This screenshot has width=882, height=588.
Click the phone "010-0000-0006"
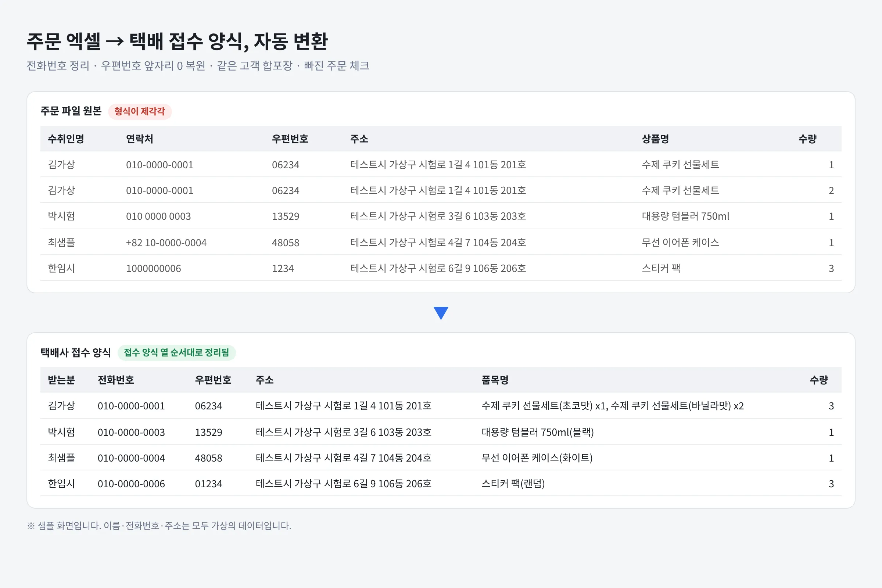pyautogui.click(x=131, y=484)
